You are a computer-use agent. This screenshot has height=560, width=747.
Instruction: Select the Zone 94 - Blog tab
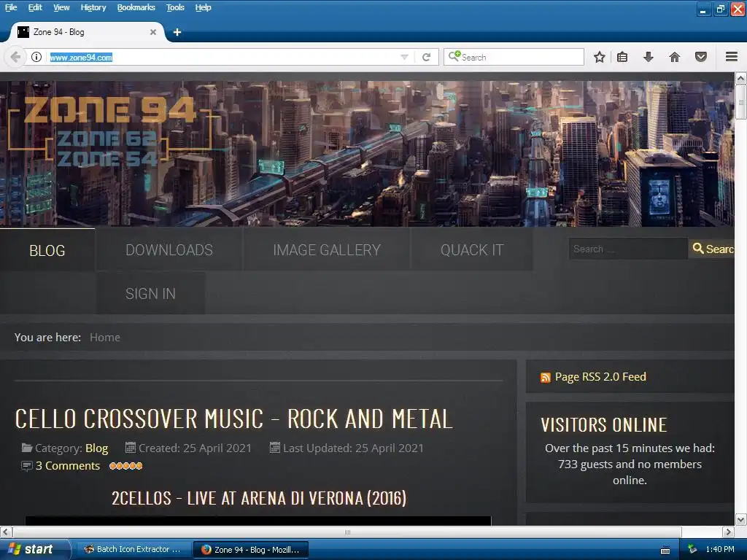(87, 32)
